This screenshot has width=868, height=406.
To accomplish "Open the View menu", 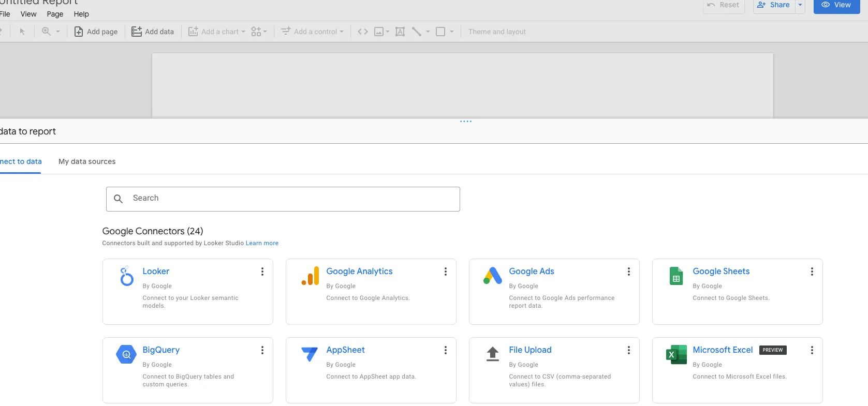I will tap(28, 14).
